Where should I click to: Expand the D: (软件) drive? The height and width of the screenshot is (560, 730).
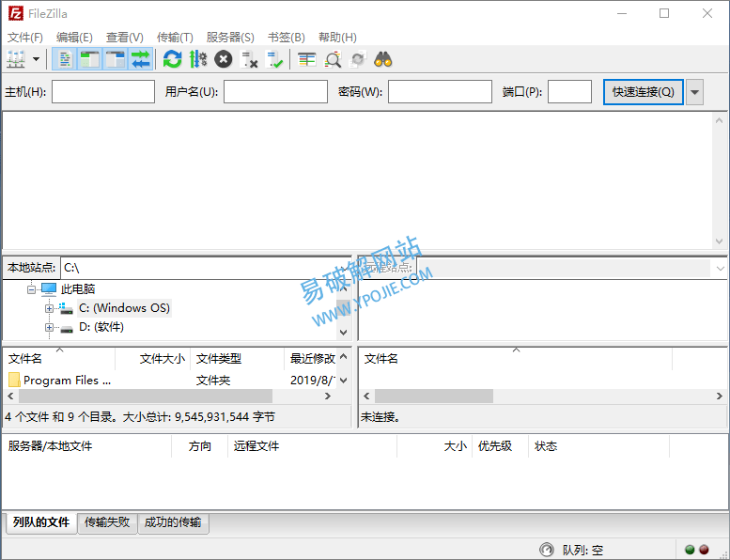tap(49, 328)
